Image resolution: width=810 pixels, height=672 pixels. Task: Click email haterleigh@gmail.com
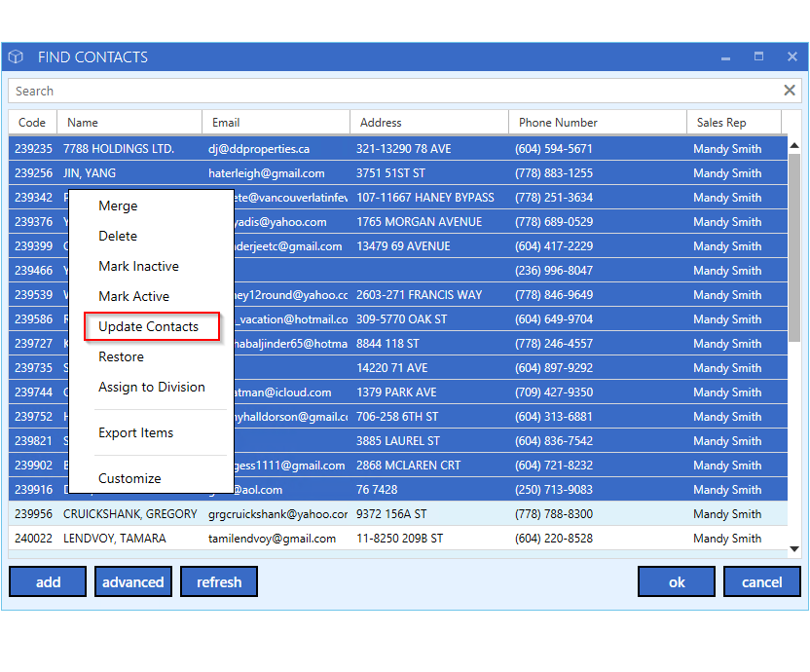coord(266,173)
